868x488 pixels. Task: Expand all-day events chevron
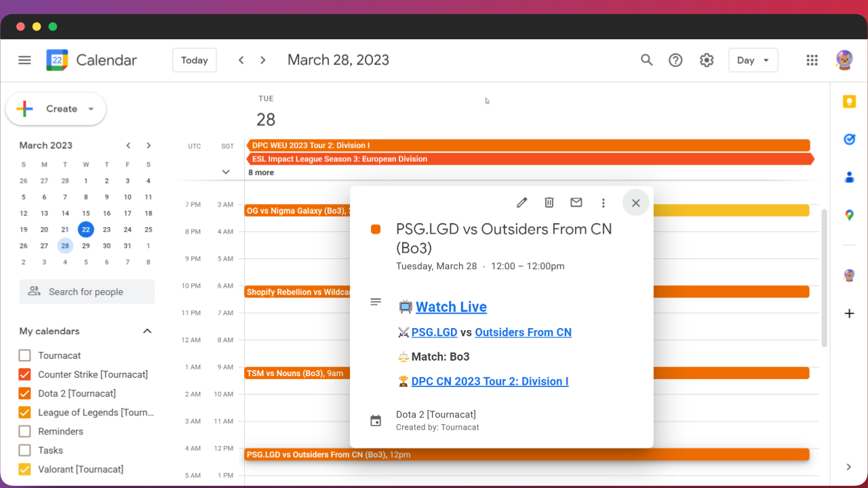[226, 172]
